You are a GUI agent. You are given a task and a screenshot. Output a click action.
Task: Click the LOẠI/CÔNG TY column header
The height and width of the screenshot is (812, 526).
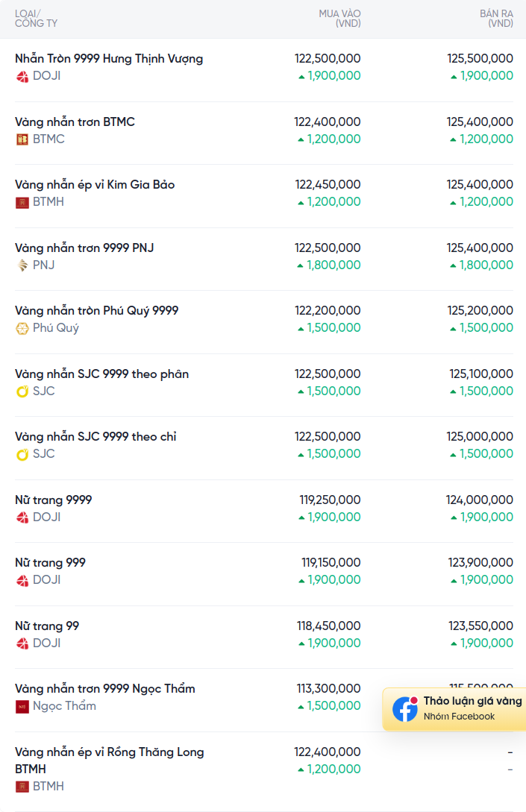click(36, 18)
